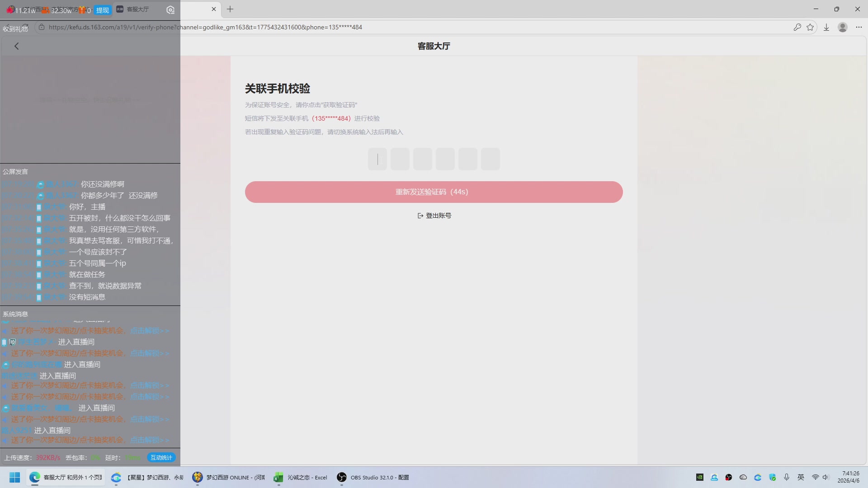Image resolution: width=868 pixels, height=488 pixels.
Task: Open Windows Security shield from the tray
Action: pyautogui.click(x=772, y=477)
